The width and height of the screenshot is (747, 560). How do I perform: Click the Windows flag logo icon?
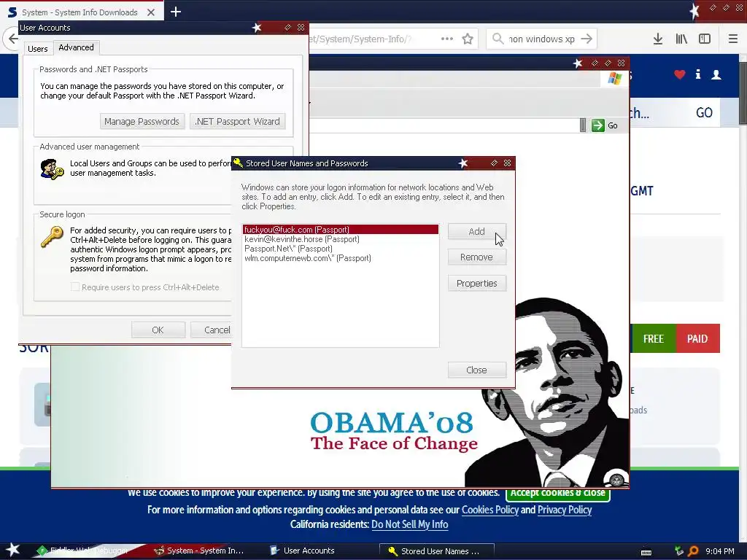(x=614, y=79)
